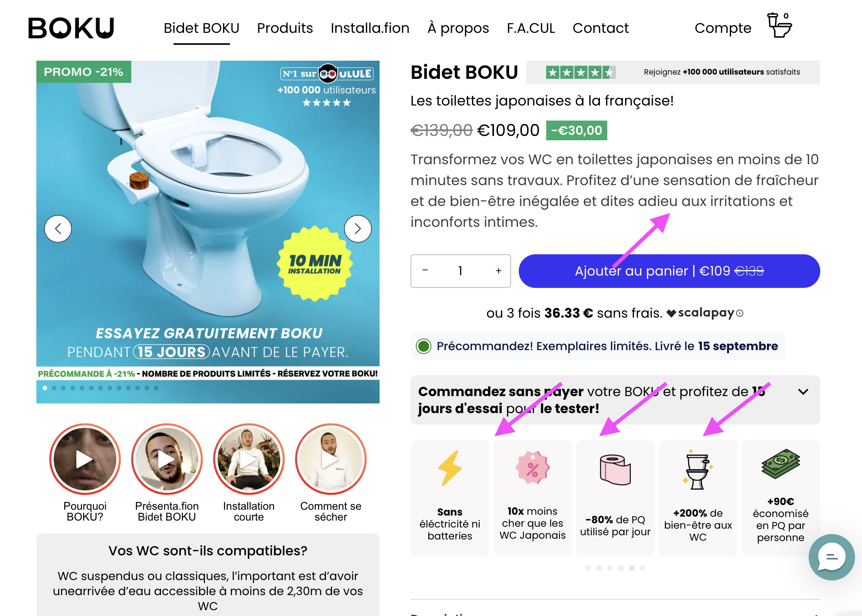
Task: Open the Compte link
Action: [723, 28]
